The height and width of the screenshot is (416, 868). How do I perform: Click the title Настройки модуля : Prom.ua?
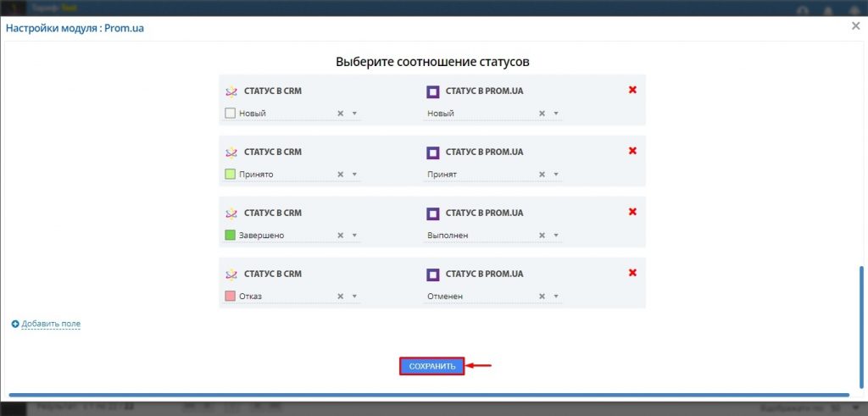pyautogui.click(x=75, y=28)
